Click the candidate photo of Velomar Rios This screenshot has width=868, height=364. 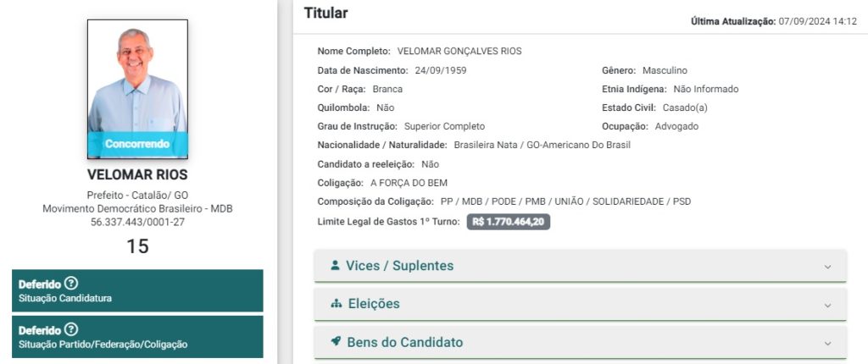(137, 80)
